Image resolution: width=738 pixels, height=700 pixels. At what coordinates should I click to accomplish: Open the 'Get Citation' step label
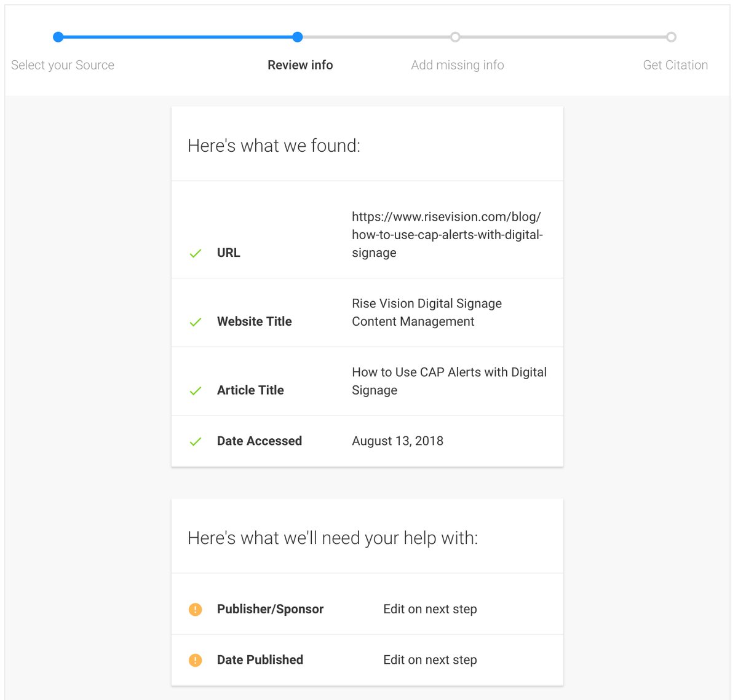pos(675,65)
